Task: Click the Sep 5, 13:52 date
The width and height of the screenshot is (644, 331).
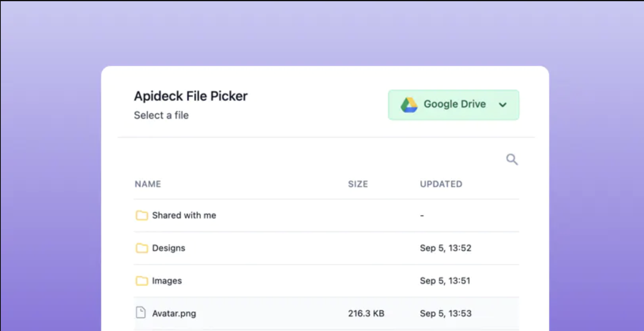Action: click(x=446, y=248)
